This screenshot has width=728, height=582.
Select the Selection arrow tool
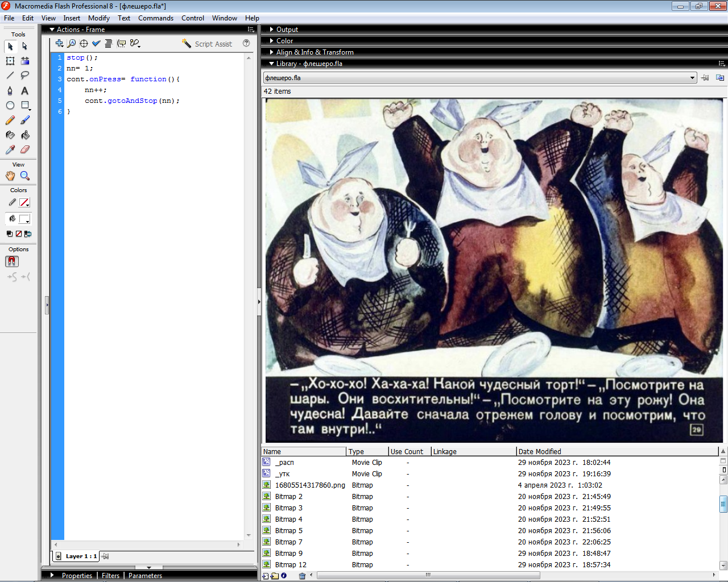tap(10, 46)
